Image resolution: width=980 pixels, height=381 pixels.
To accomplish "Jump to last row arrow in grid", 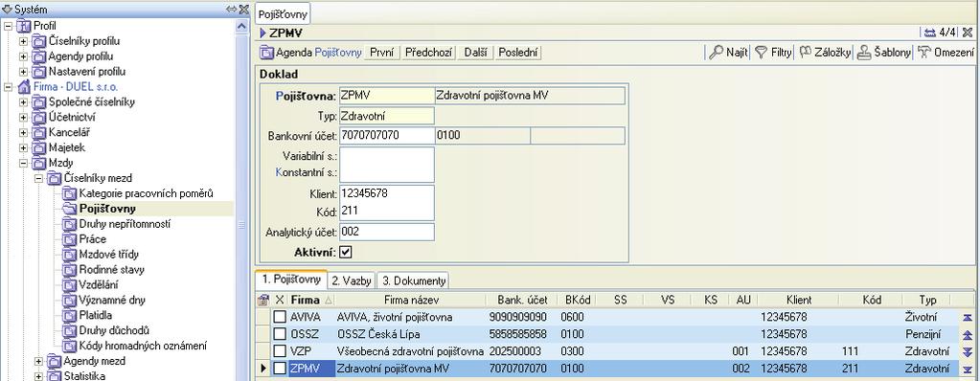I will pos(968,370).
